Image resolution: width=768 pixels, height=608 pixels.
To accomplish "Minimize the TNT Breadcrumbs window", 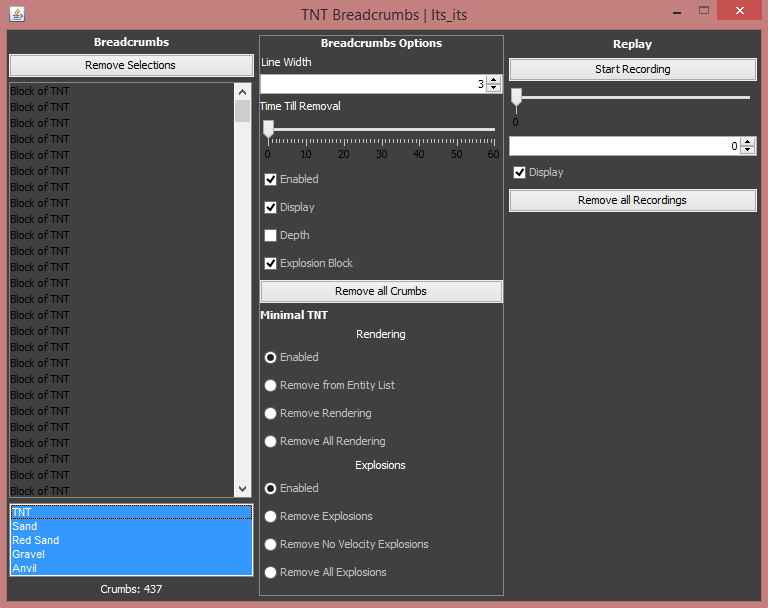I will click(x=677, y=12).
